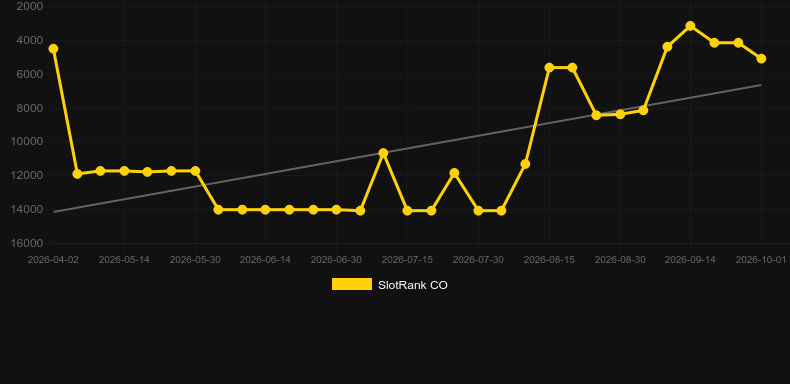This screenshot has width=790, height=384.
Task: Click the 2026-04-02 x-axis label
Action: pos(53,260)
